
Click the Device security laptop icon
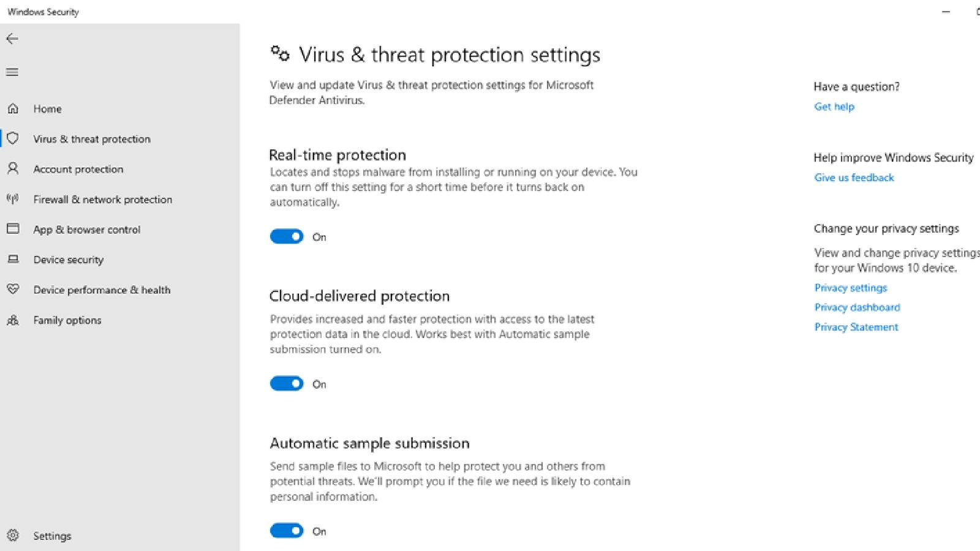(x=13, y=260)
